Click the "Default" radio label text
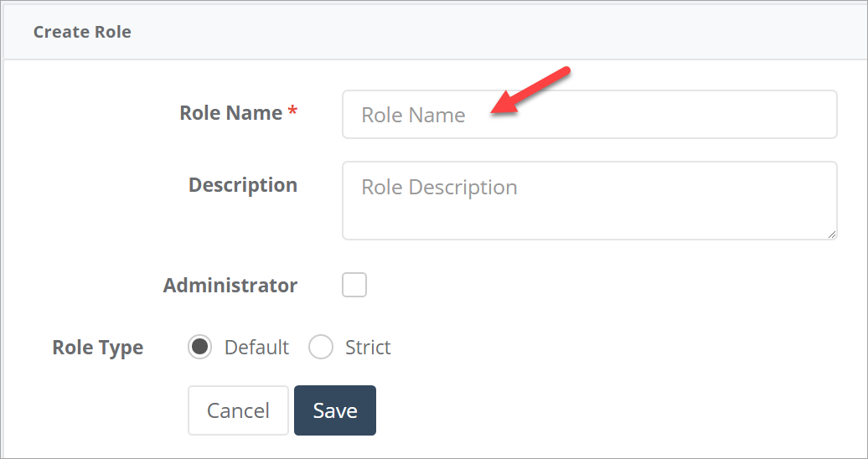The image size is (868, 459). click(256, 348)
